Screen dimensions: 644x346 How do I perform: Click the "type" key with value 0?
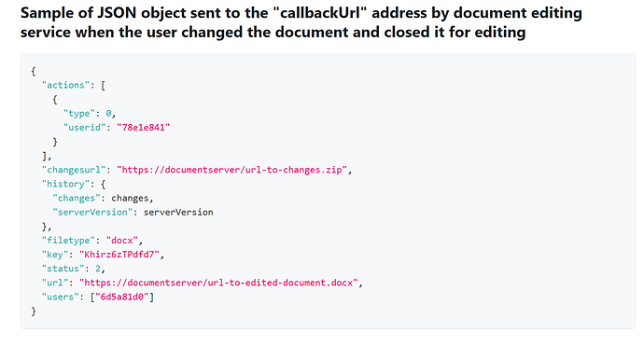coord(79,113)
